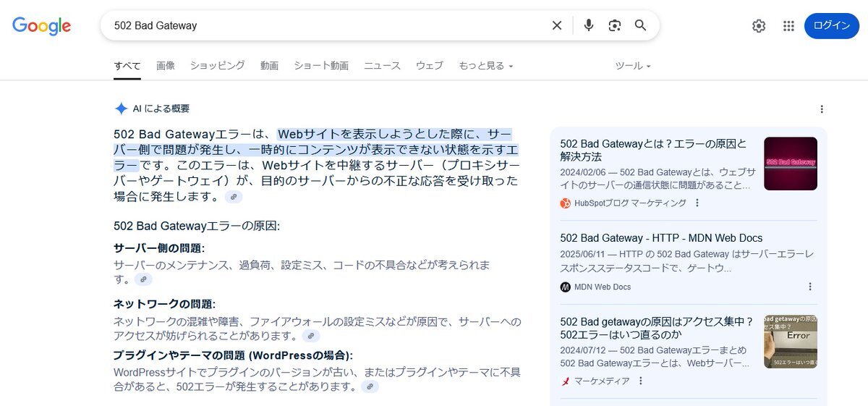Open source link chip after first summary paragraph
This screenshot has height=406, width=868.
pos(234,197)
